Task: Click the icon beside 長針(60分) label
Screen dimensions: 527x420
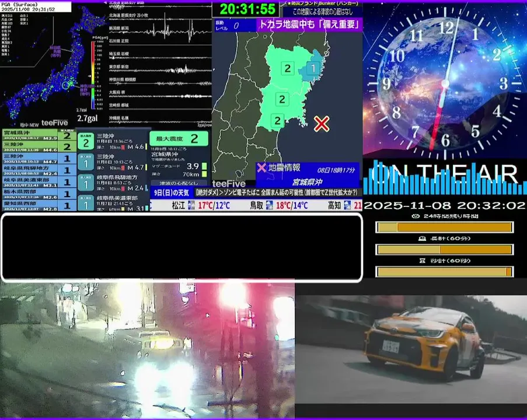Action: click(422, 238)
